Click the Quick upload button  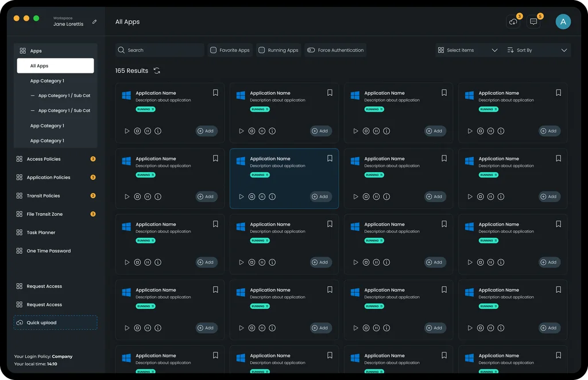(x=56, y=323)
